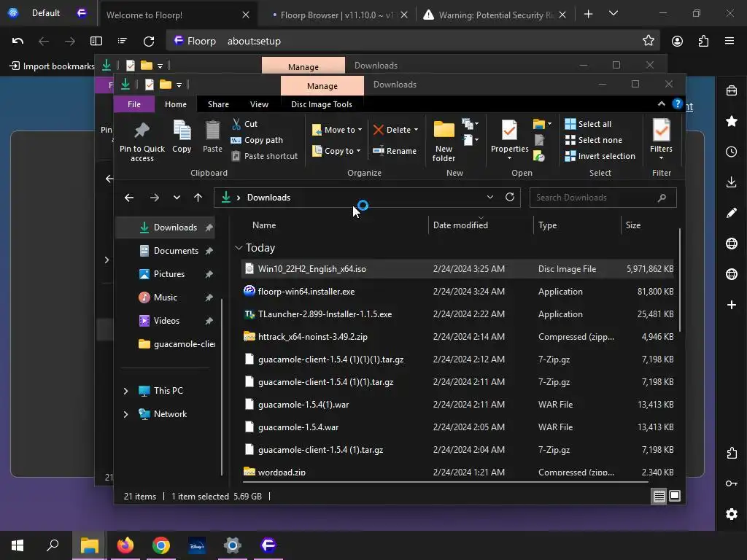Switch to large icons view button
747x560 pixels.
(675, 496)
